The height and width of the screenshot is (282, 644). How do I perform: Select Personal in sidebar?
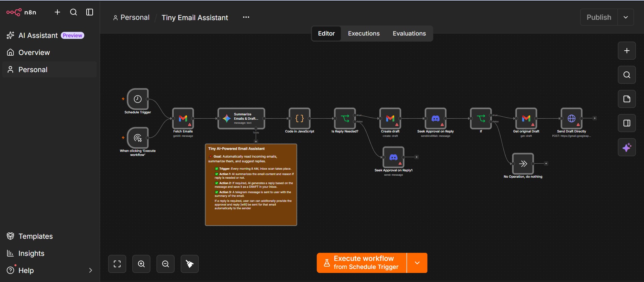pos(49,69)
